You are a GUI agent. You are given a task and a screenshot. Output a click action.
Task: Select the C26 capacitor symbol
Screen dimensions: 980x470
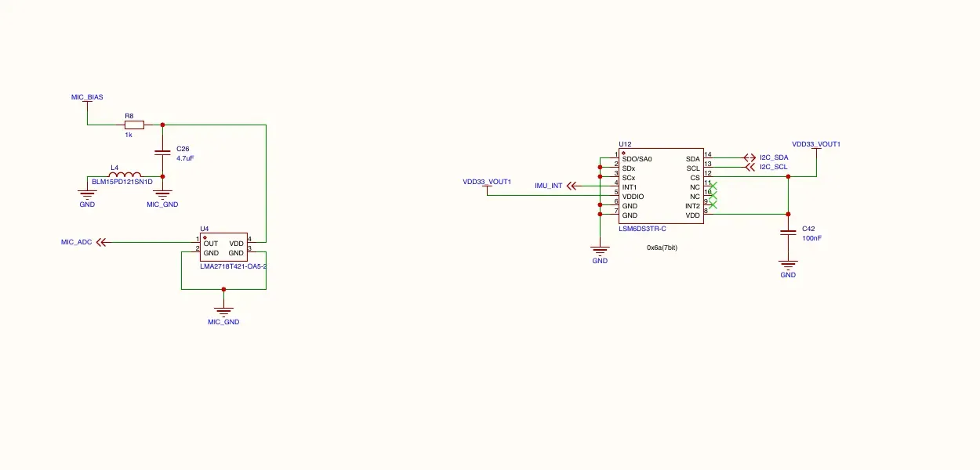[x=162, y=151]
